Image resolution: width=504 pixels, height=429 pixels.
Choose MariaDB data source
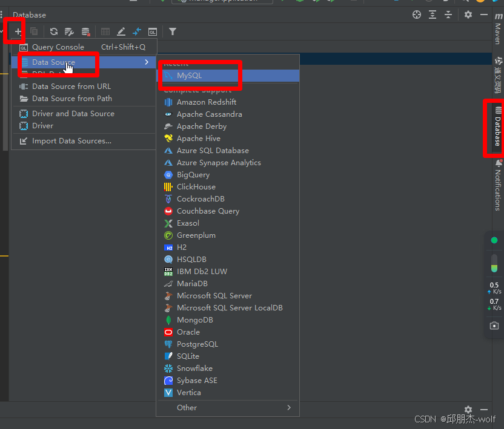click(228, 284)
